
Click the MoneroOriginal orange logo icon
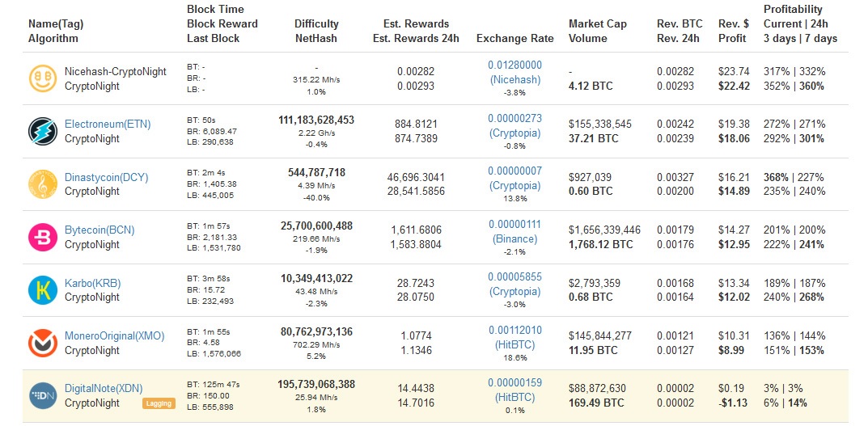42,343
